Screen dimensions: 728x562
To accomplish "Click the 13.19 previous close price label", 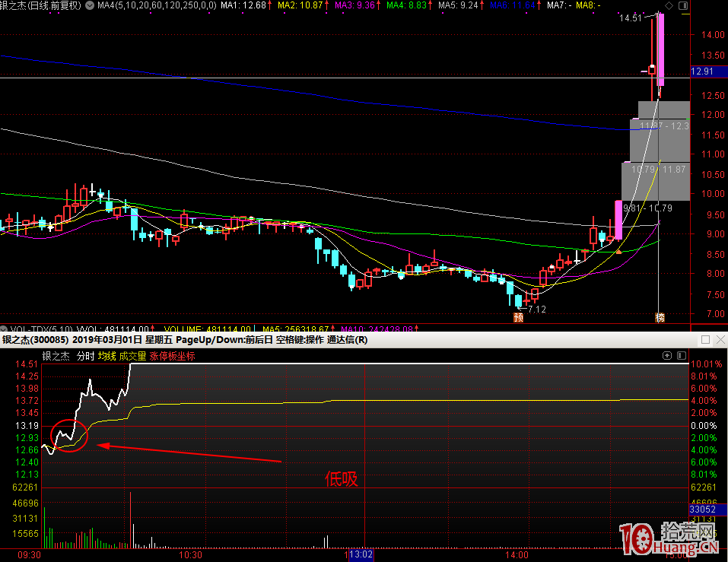I will (27, 426).
